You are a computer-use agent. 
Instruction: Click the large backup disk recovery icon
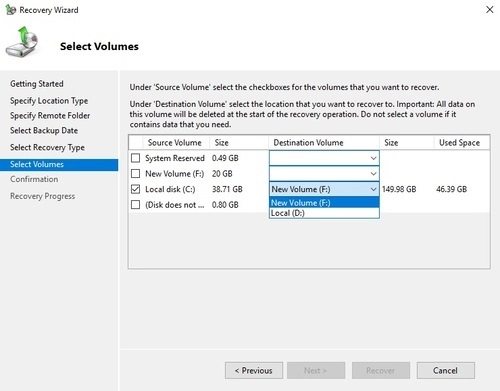click(22, 42)
